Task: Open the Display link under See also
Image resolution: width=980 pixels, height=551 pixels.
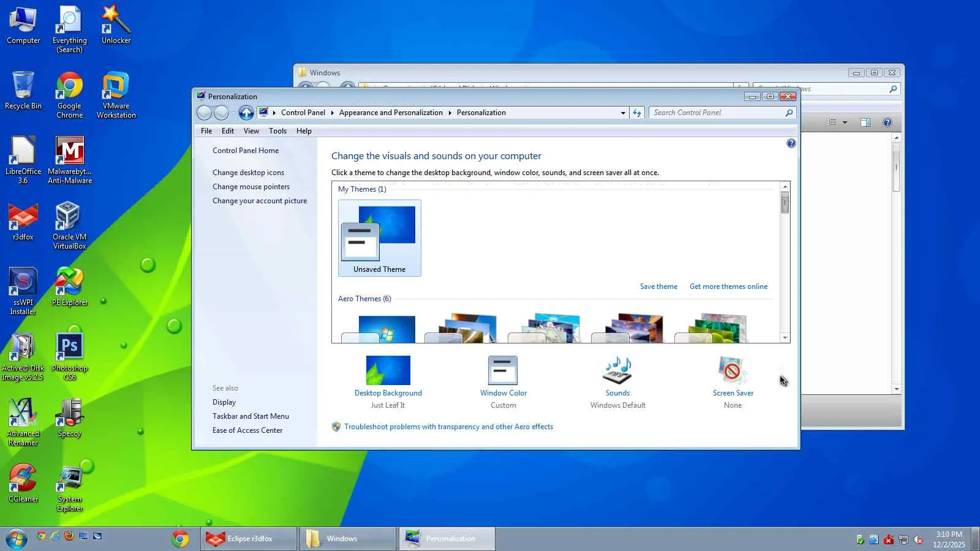Action: coord(224,402)
